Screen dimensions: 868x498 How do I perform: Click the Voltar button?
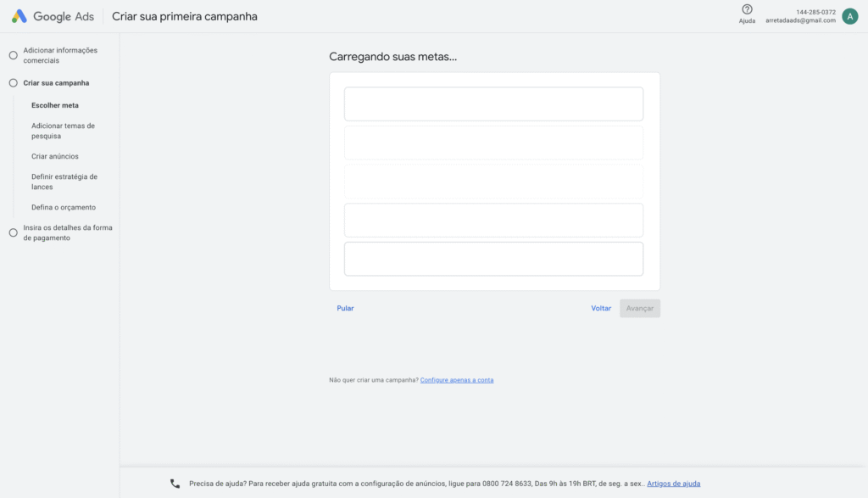point(601,308)
